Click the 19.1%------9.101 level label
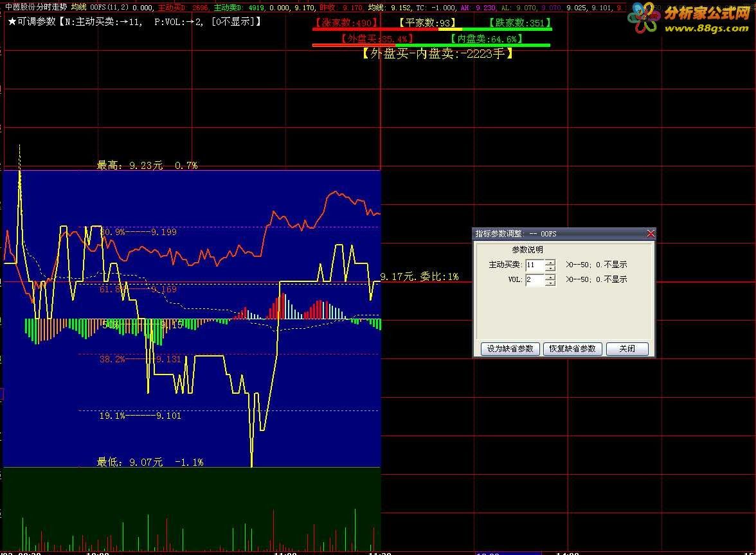This screenshot has height=555, width=756. point(140,415)
